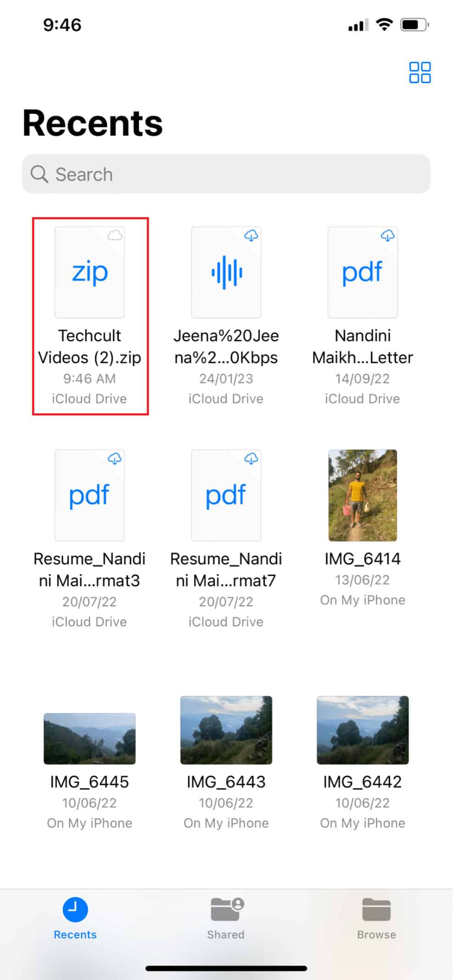
Task: Open the IMG_6445 photo thumbnail
Action: point(90,739)
